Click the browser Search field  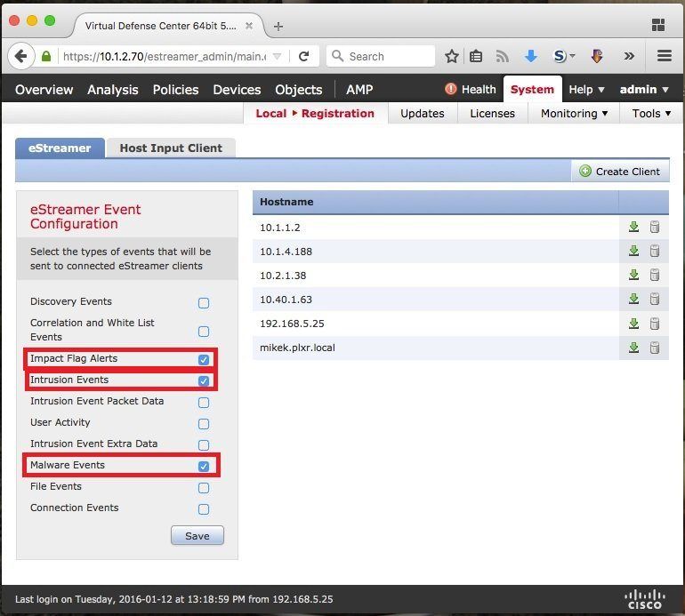coord(381,56)
